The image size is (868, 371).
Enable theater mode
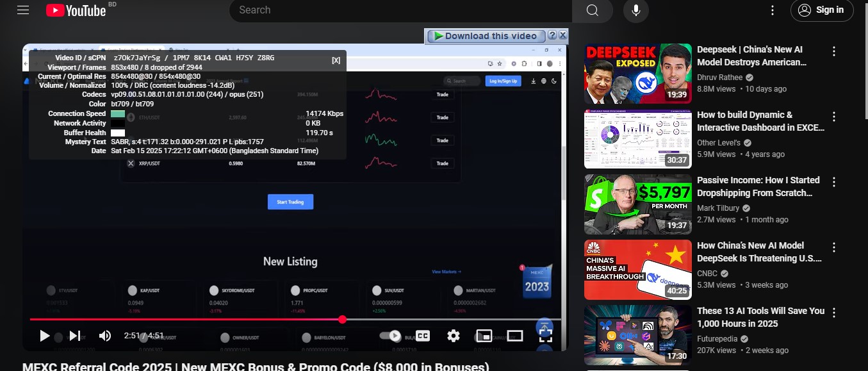pos(515,336)
